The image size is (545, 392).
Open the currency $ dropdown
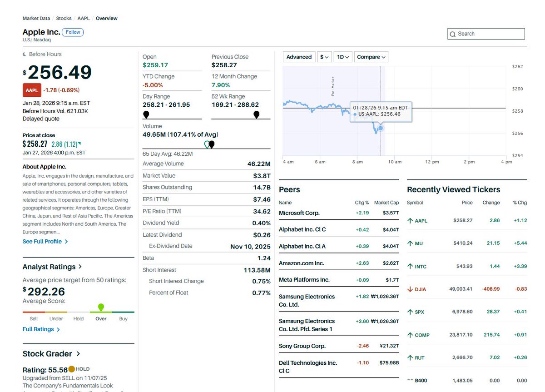pos(324,57)
